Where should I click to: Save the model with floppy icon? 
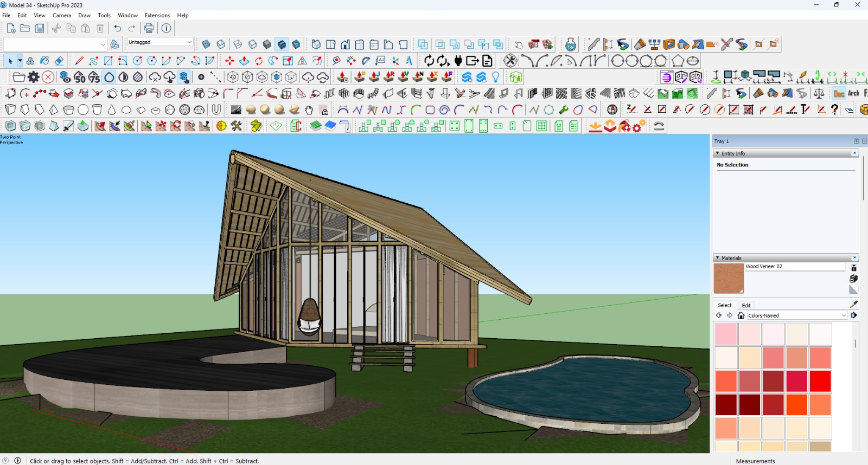(x=40, y=28)
